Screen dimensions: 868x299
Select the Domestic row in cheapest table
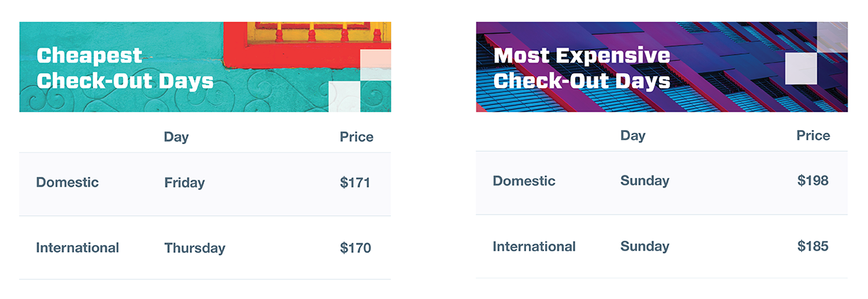(x=205, y=184)
